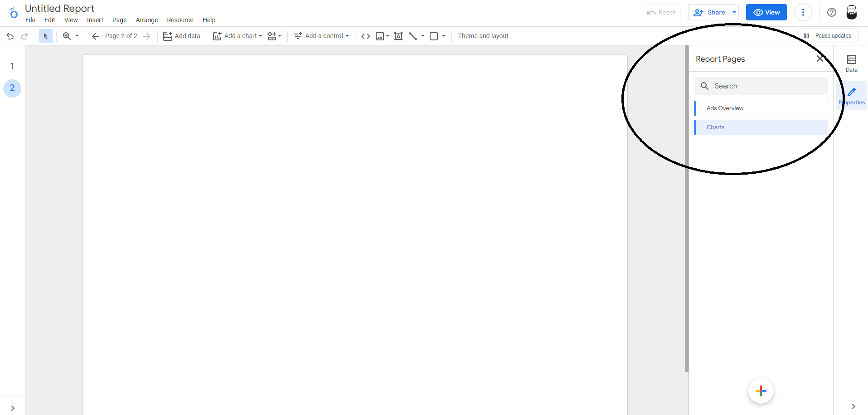
Task: Click the colorful plus add page button
Action: coord(761,391)
